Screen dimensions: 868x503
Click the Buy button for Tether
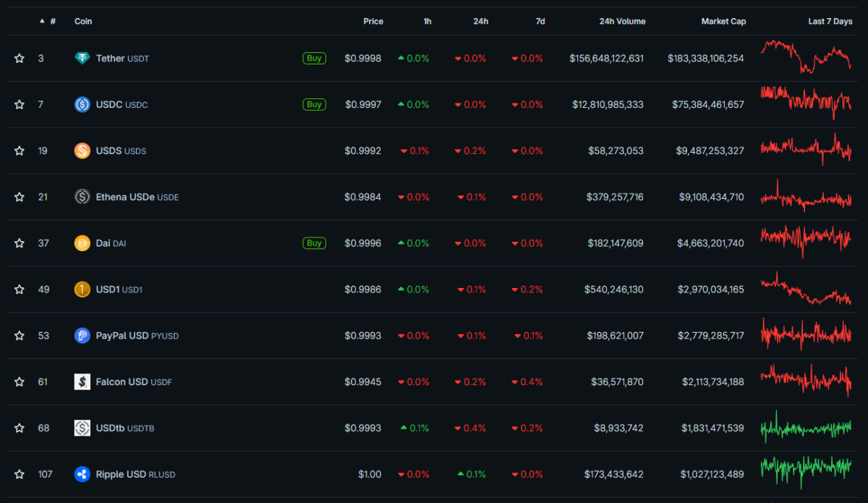[314, 58]
